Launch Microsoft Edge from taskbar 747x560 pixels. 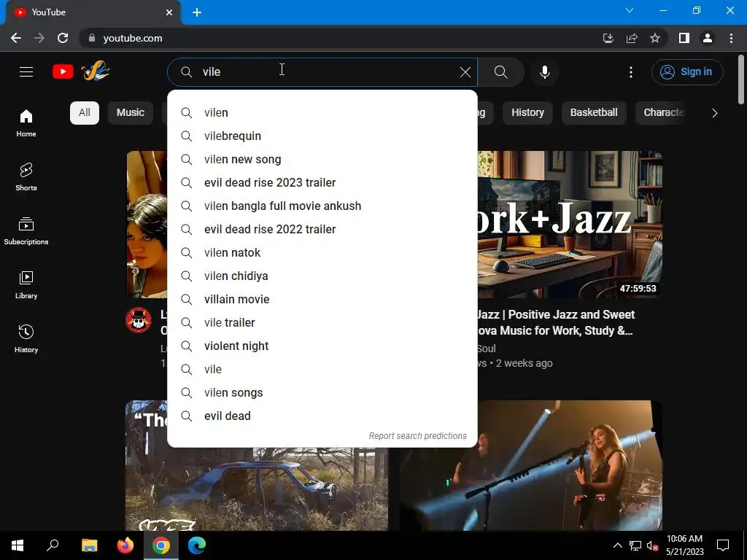click(x=197, y=545)
